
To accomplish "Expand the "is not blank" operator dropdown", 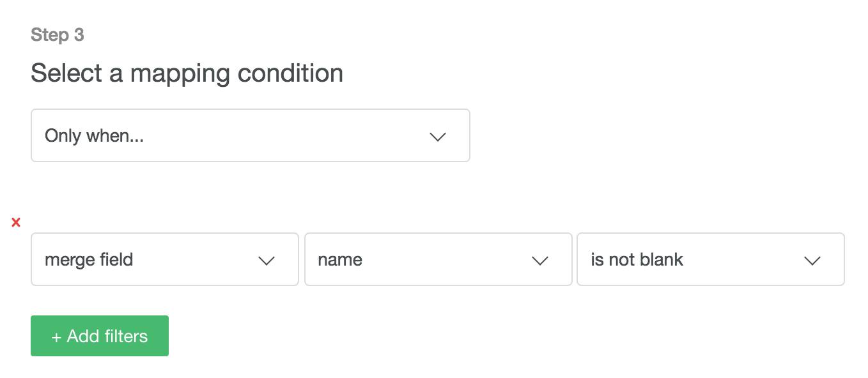I will coord(710,259).
